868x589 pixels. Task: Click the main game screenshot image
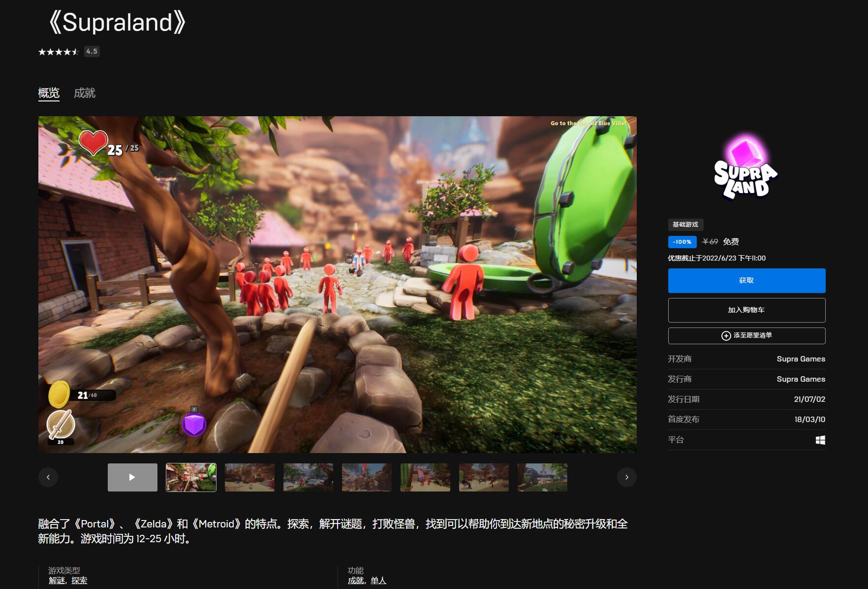point(337,284)
